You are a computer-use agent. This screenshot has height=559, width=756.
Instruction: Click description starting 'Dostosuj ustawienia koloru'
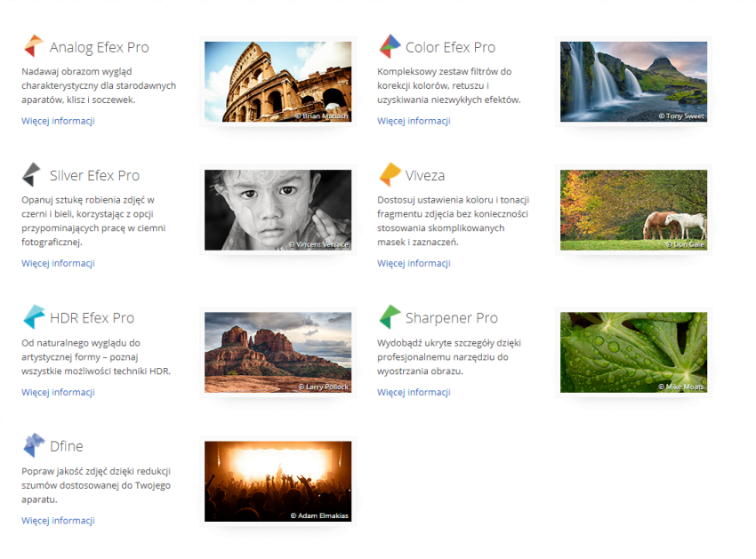click(x=454, y=220)
